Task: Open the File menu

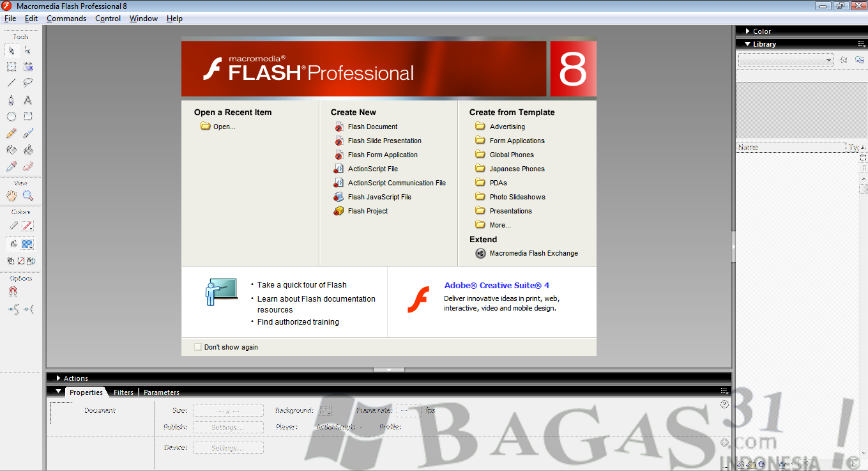Action: [10, 19]
